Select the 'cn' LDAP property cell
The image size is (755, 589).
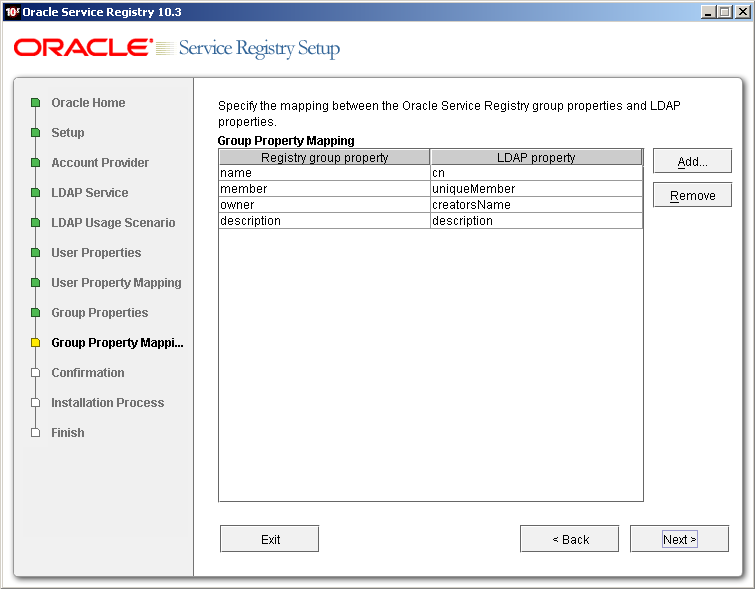[536, 173]
